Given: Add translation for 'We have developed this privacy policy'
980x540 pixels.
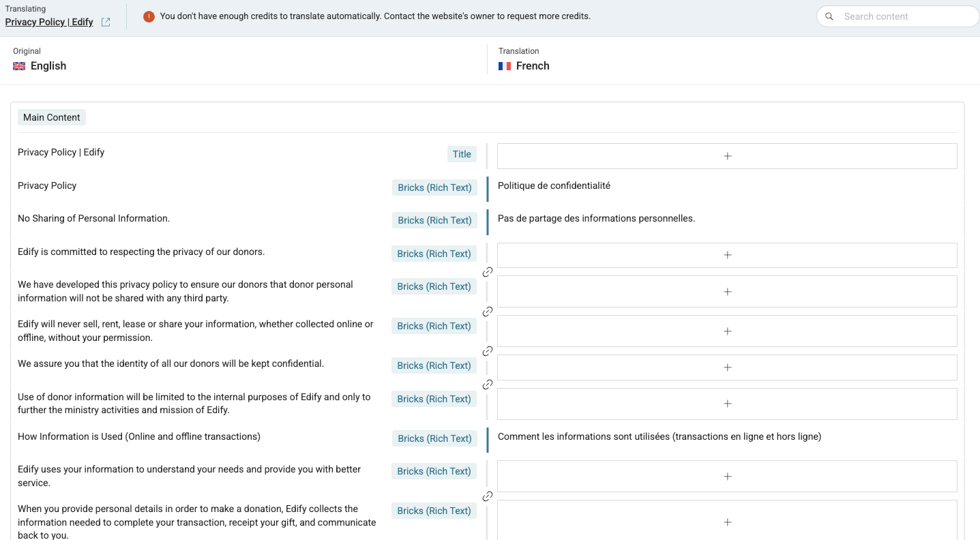Looking at the screenshot, I should (x=727, y=292).
